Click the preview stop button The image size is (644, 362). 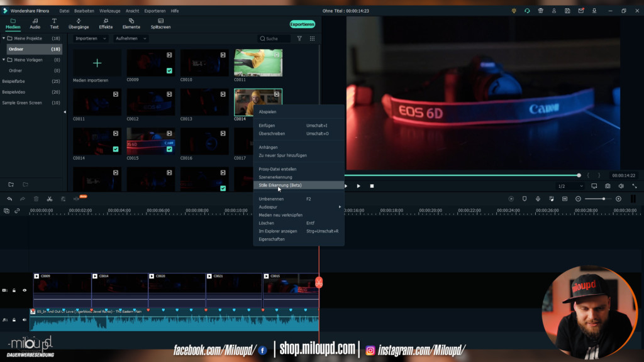tap(372, 186)
